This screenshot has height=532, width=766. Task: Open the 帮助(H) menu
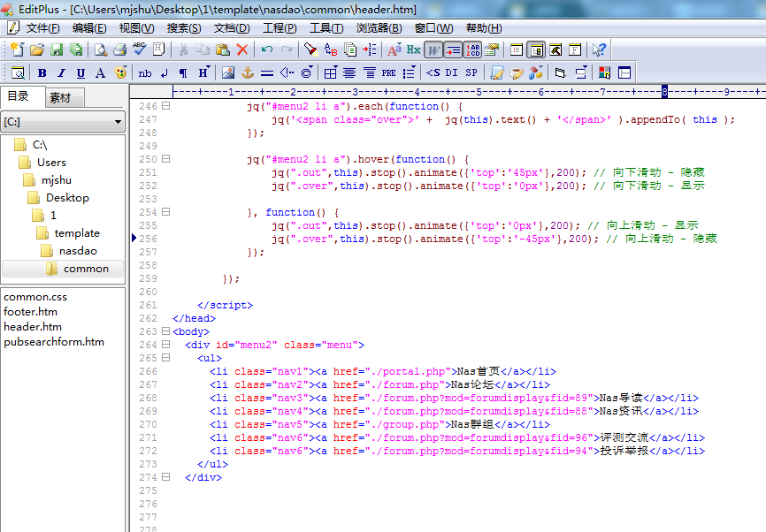click(x=484, y=28)
